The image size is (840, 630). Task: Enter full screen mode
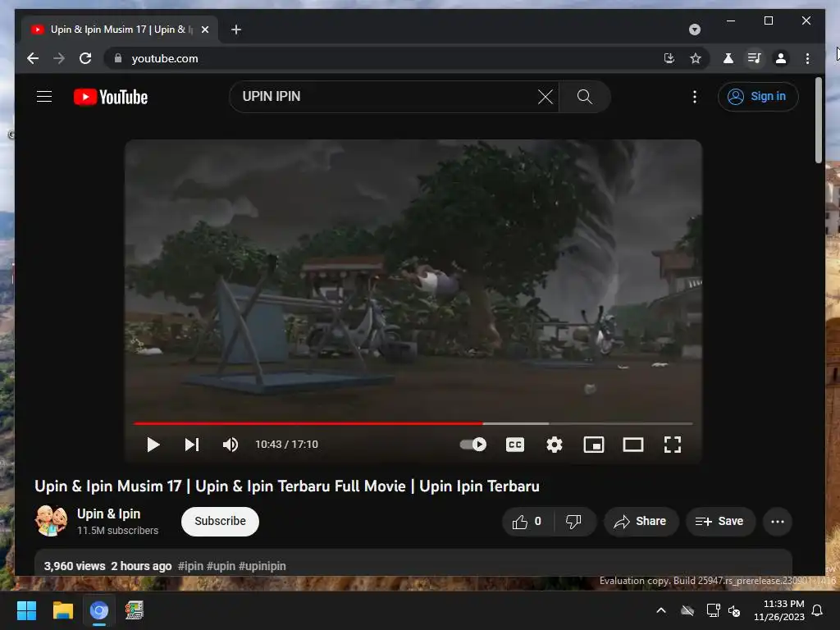(x=673, y=445)
